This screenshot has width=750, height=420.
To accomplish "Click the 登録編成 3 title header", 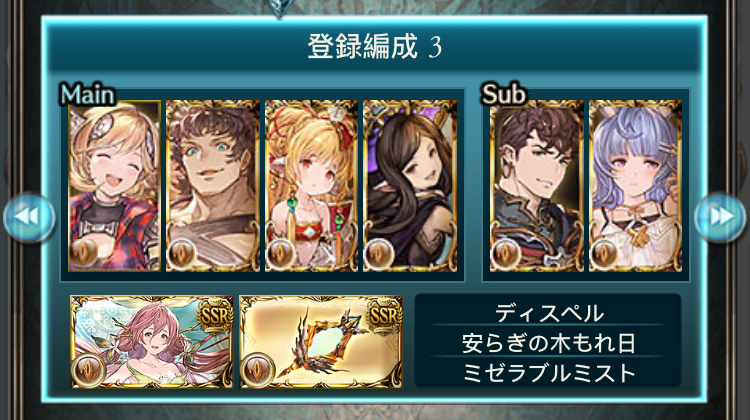I will click(374, 46).
